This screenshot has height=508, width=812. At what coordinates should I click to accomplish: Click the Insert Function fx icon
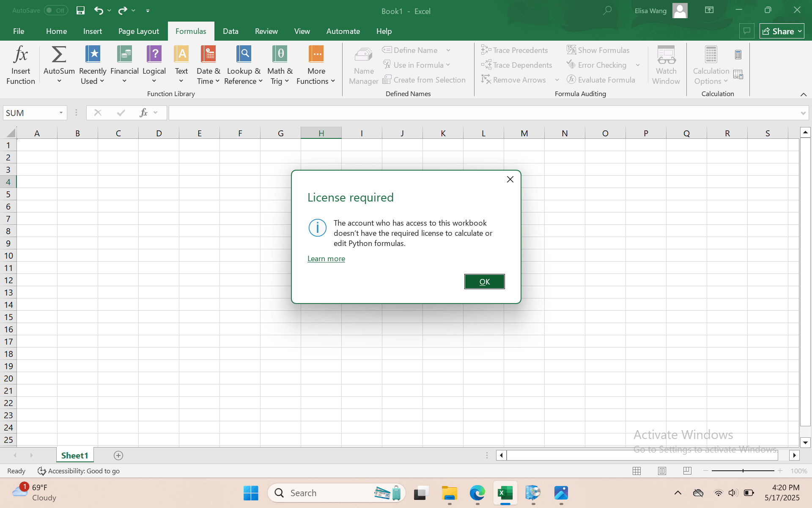click(20, 55)
